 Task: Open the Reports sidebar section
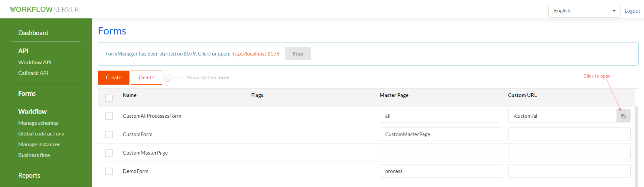pos(29,175)
